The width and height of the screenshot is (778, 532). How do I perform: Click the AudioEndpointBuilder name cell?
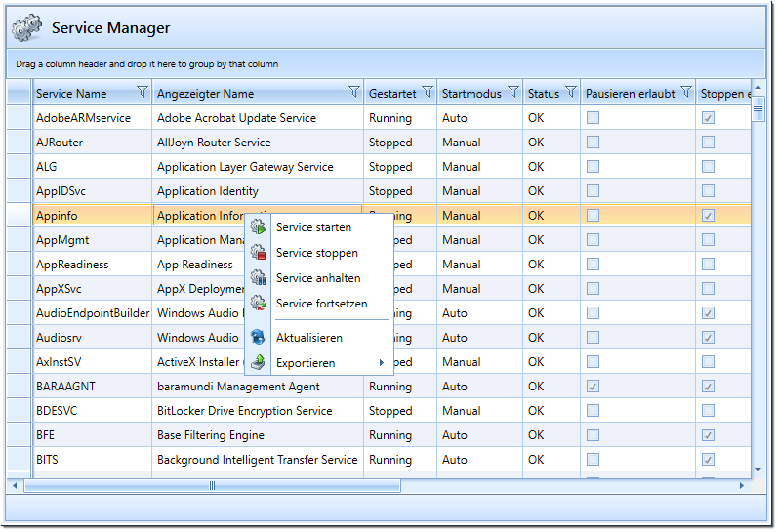pyautogui.click(x=93, y=313)
